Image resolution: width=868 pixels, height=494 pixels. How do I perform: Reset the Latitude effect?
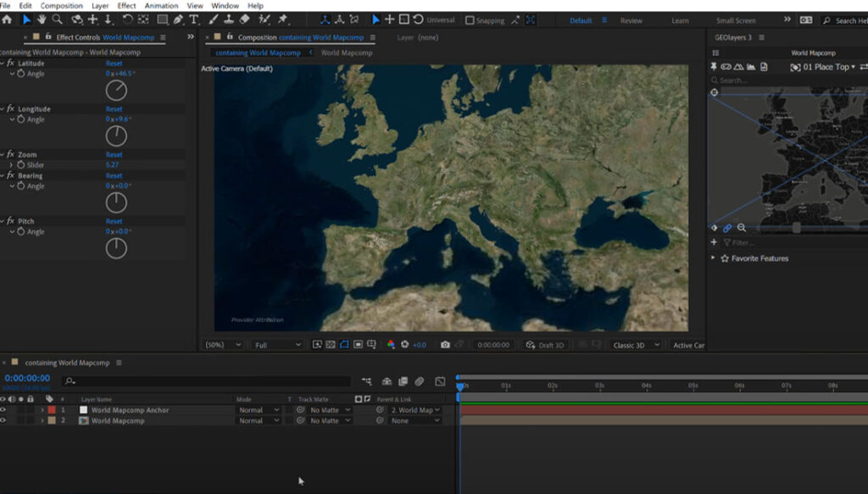pos(114,63)
